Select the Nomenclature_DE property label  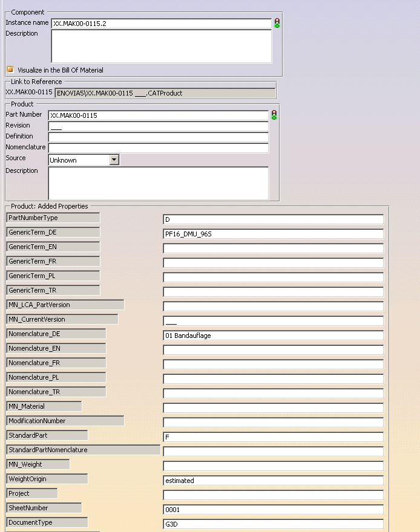[56, 334]
